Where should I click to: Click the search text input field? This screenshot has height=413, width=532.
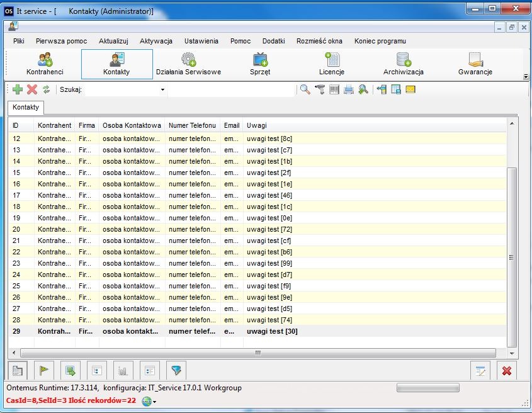[x=230, y=90]
